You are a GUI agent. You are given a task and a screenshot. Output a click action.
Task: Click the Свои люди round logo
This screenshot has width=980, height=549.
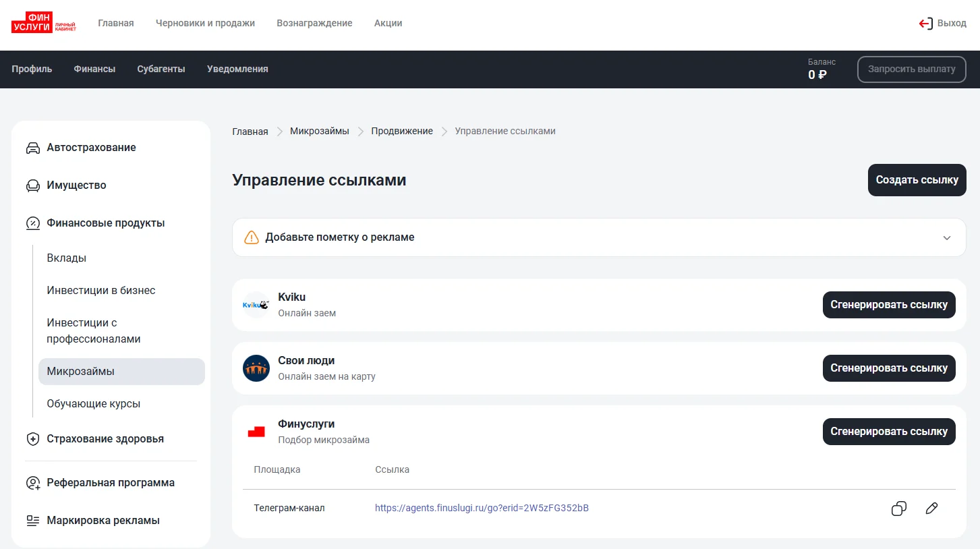(x=256, y=368)
